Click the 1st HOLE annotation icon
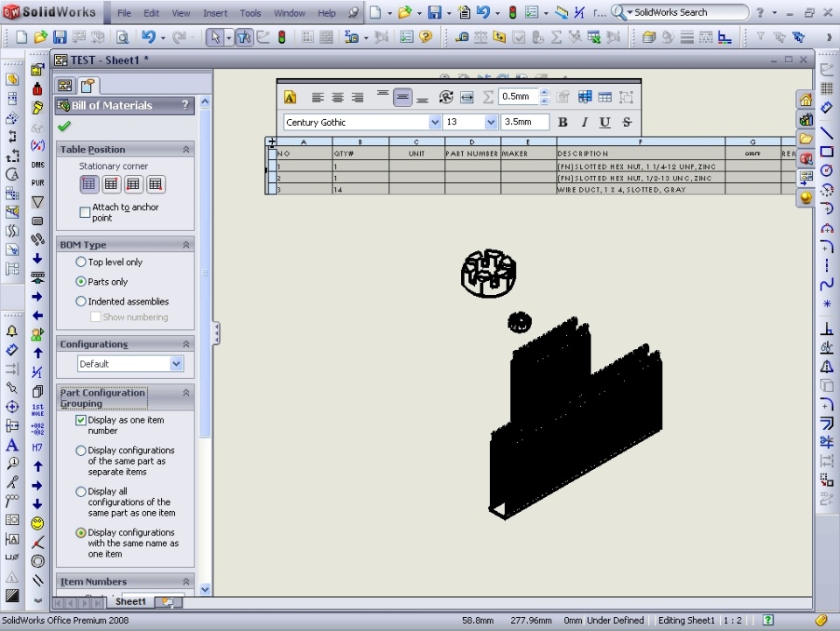 pyautogui.click(x=38, y=410)
